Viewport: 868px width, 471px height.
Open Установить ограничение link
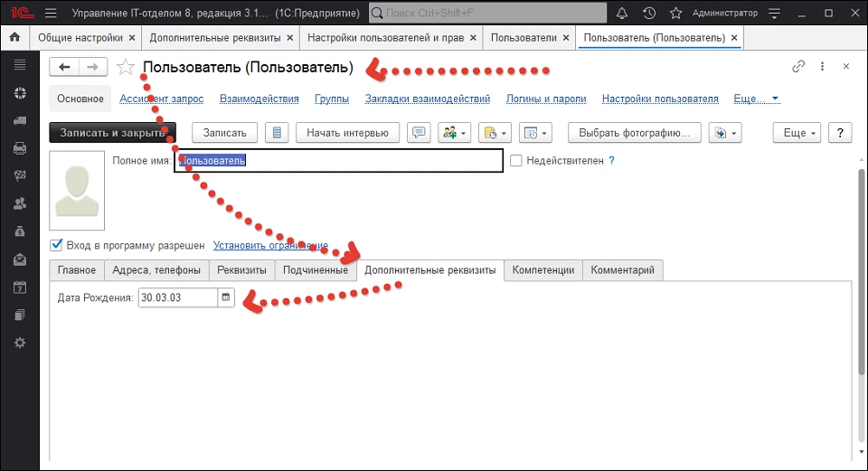(x=270, y=245)
